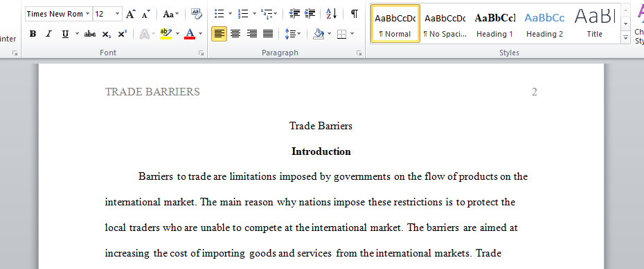This screenshot has width=644, height=269.
Task: Expand Shading dropdown arrow
Action: (x=330, y=34)
